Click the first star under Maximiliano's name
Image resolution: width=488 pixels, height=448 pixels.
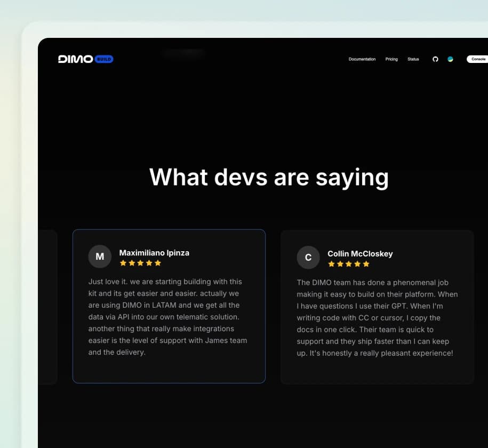(x=123, y=263)
